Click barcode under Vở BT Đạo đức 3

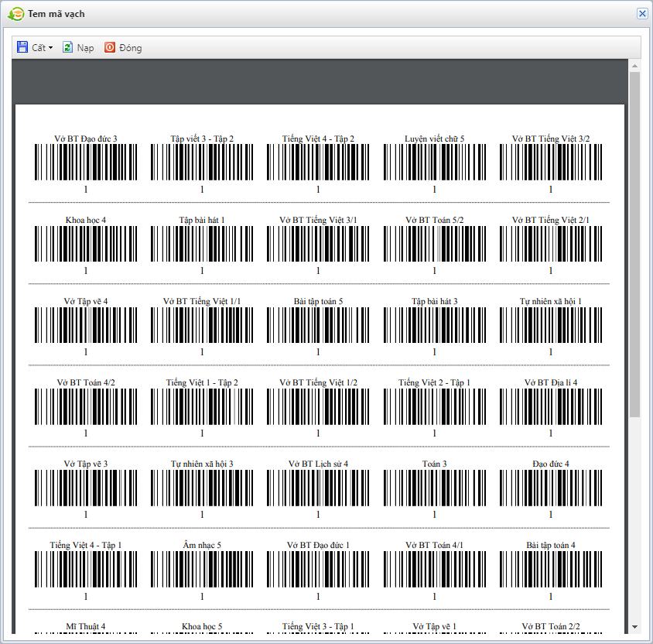point(86,162)
